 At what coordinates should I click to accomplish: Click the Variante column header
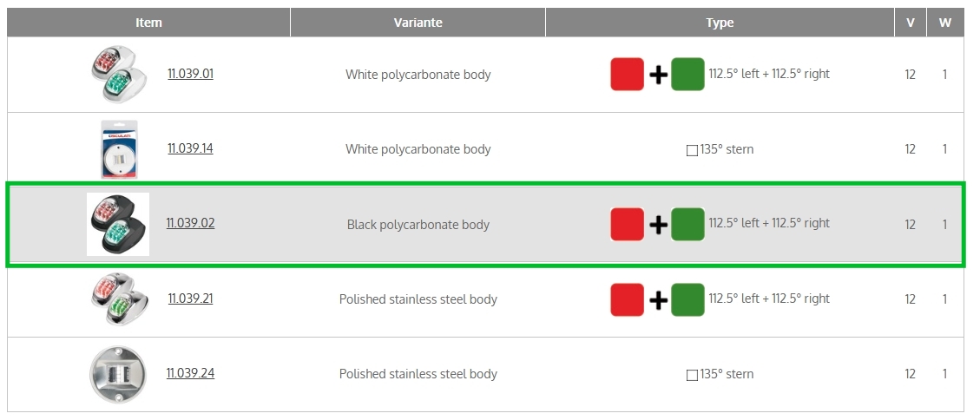click(418, 23)
